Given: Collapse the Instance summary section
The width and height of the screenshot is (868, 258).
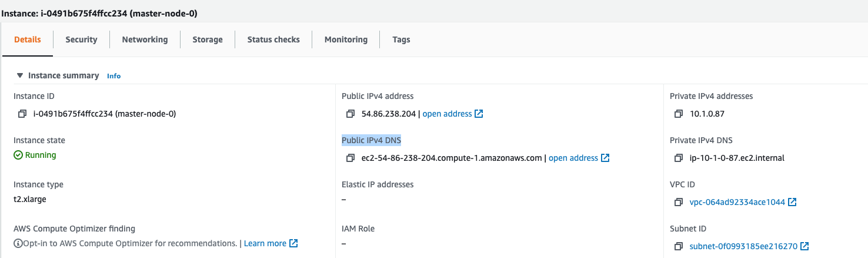Looking at the screenshot, I should (20, 75).
